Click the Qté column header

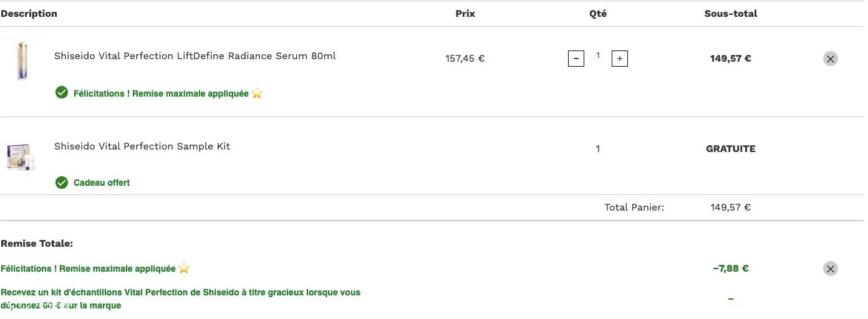click(x=598, y=14)
